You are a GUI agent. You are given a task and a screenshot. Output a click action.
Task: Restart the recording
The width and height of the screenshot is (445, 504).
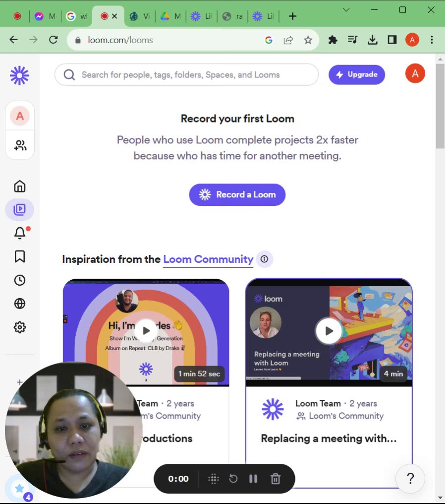(x=233, y=479)
